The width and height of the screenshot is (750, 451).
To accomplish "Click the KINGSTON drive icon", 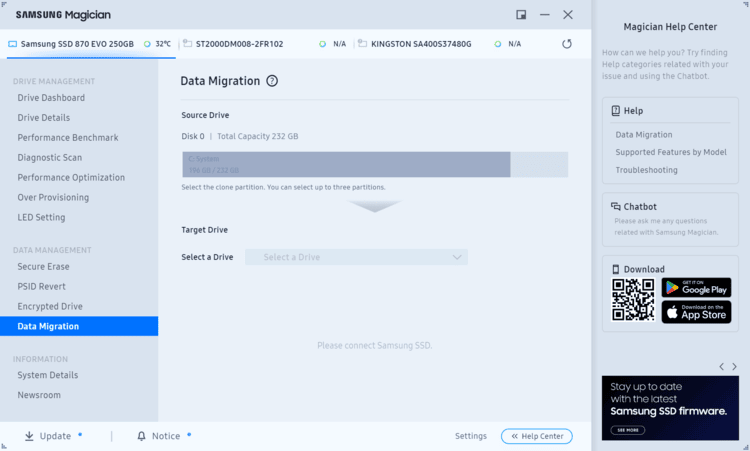I will (363, 44).
